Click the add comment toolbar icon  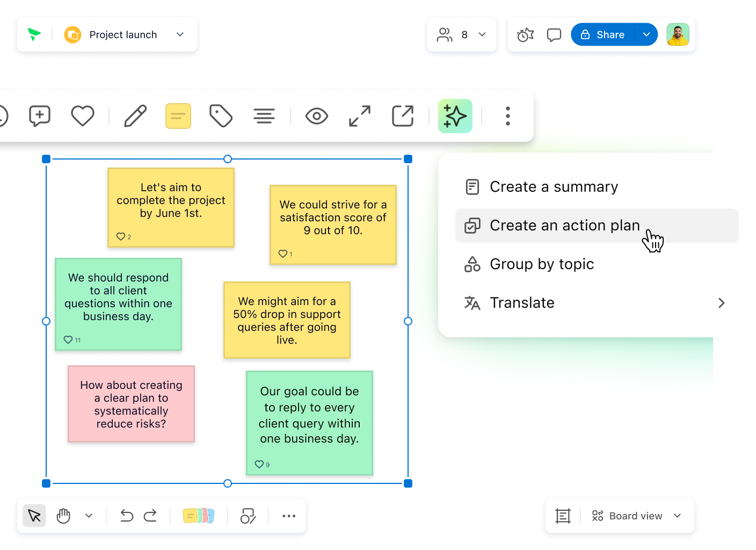click(x=40, y=116)
